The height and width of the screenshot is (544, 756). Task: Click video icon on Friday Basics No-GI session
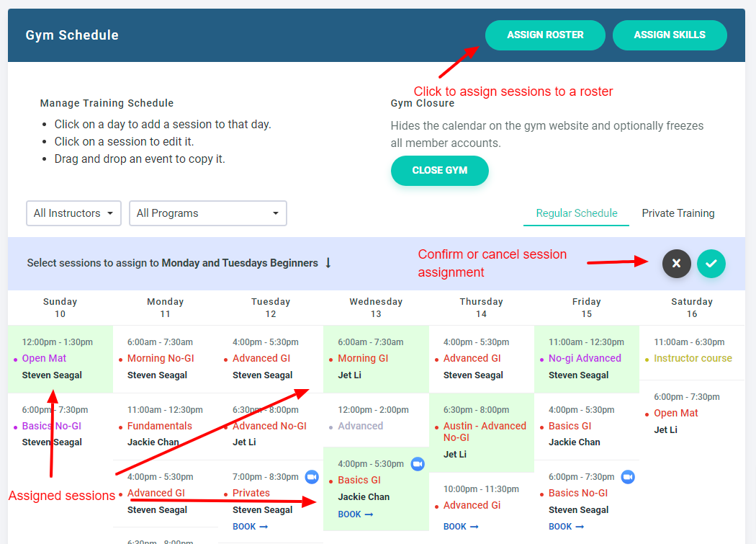pyautogui.click(x=628, y=477)
